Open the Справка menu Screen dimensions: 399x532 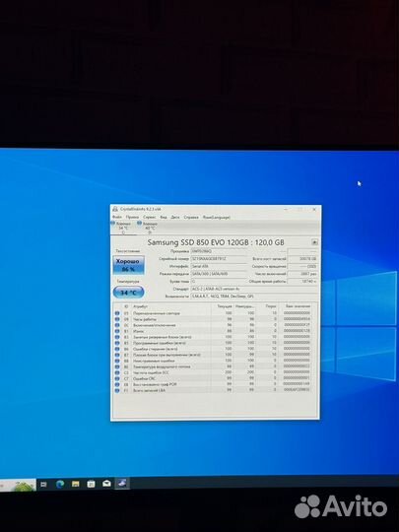(x=191, y=217)
